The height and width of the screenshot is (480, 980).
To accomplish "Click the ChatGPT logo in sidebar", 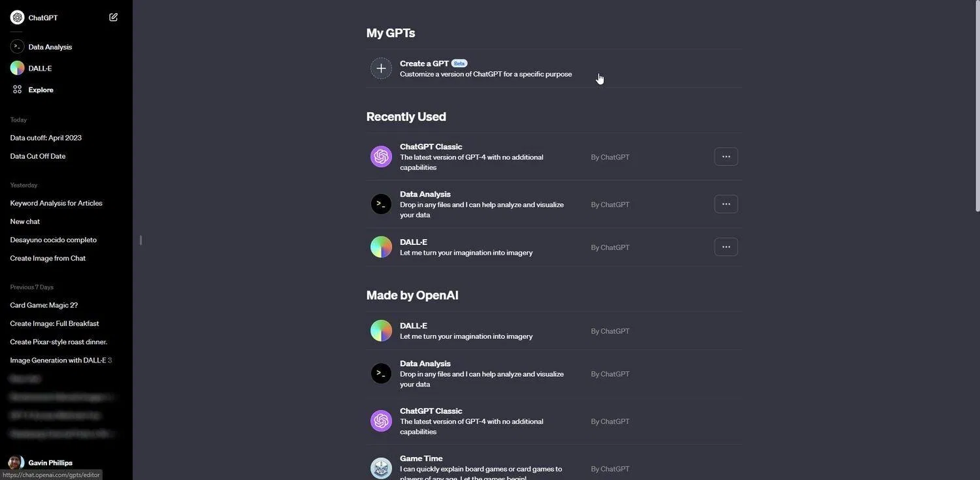I will click(18, 18).
